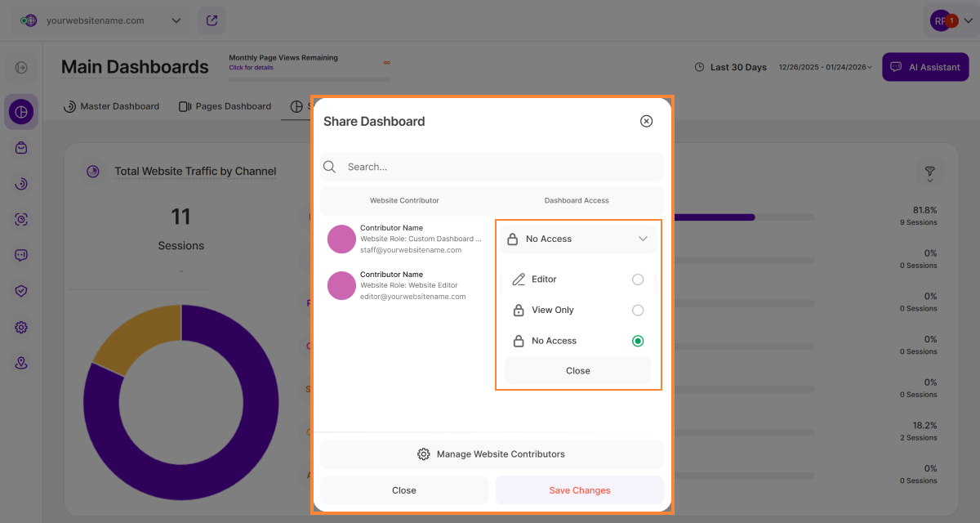Open the chat bubble icon in the sidebar
This screenshot has width=980, height=523.
[21, 255]
